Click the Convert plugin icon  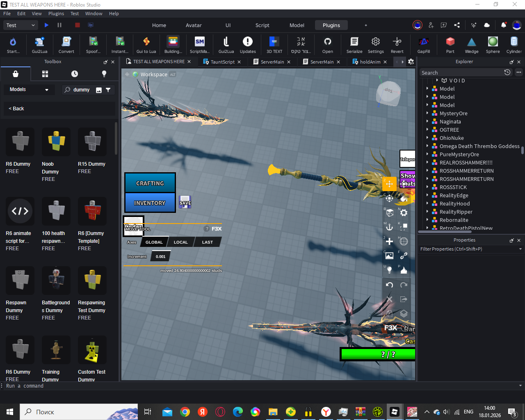[66, 45]
